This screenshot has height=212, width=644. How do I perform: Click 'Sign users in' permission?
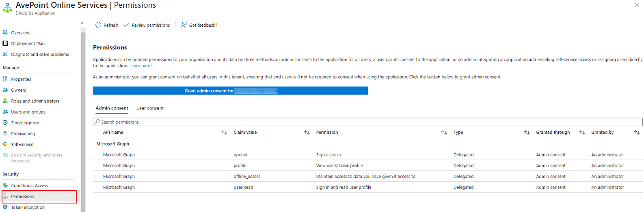[x=328, y=155]
